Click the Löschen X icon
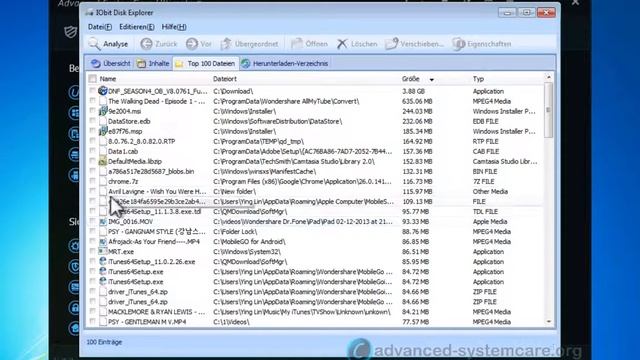The width and height of the screenshot is (640, 360). tap(342, 44)
